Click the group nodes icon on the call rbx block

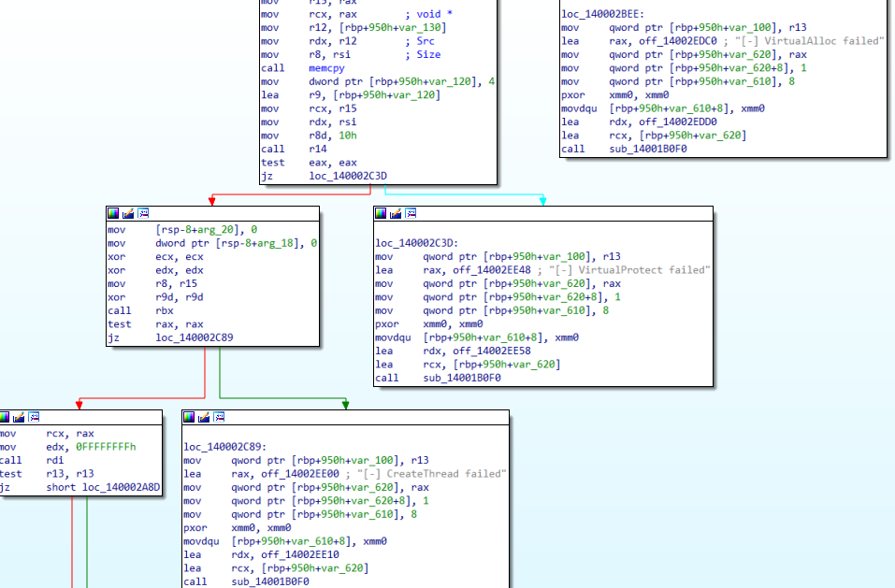142,214
